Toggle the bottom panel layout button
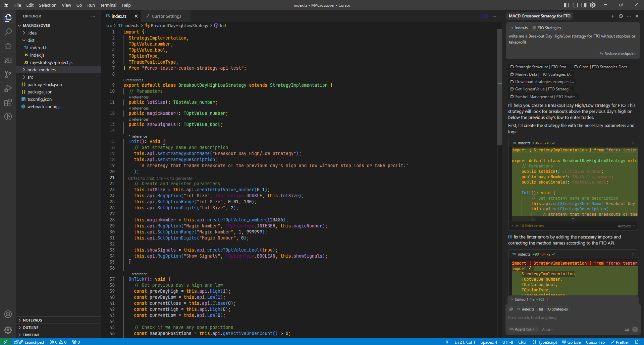The height and width of the screenshot is (345, 644). point(575,5)
